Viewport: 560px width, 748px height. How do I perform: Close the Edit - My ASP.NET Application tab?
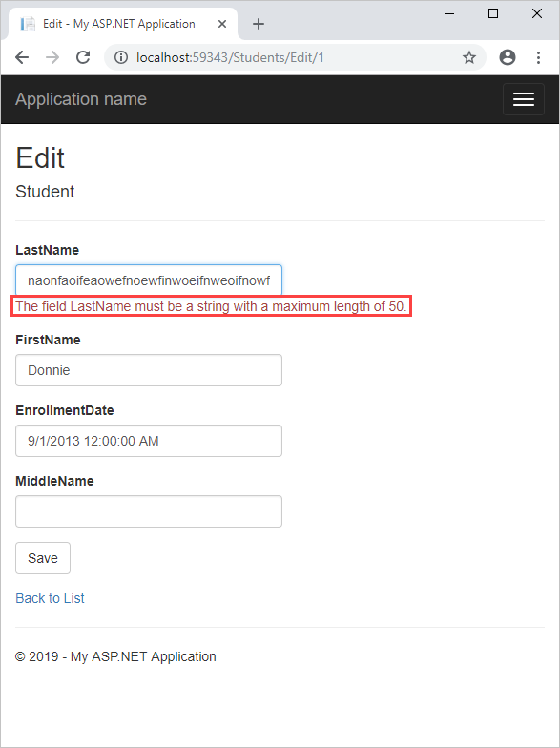pyautogui.click(x=221, y=24)
